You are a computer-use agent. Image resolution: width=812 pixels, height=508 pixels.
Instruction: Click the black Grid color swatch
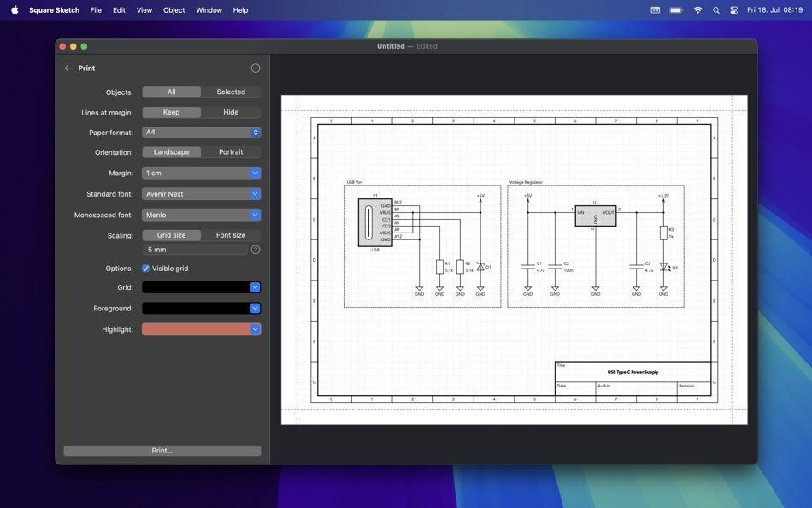click(x=196, y=287)
